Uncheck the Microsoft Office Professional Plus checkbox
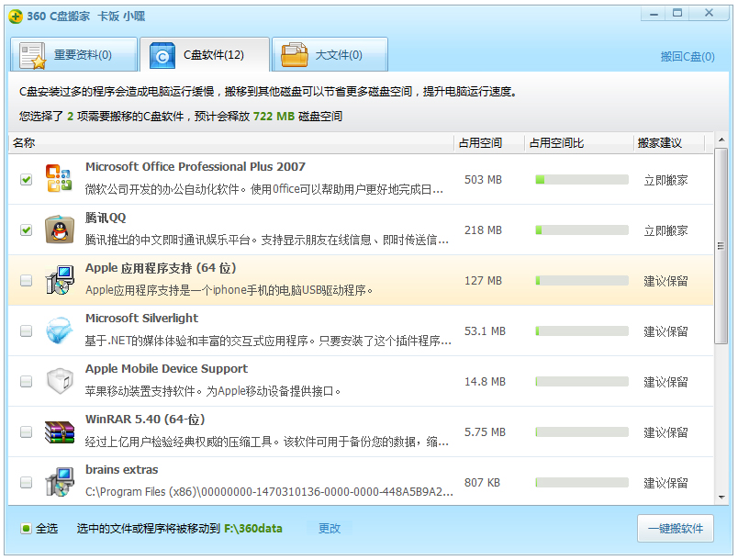The width and height of the screenshot is (738, 560). 26,180
